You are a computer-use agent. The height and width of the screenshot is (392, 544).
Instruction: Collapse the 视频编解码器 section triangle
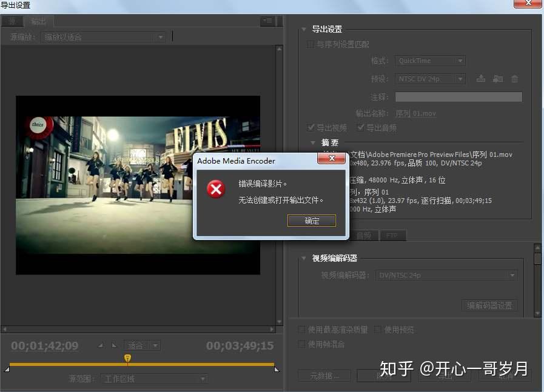(304, 258)
